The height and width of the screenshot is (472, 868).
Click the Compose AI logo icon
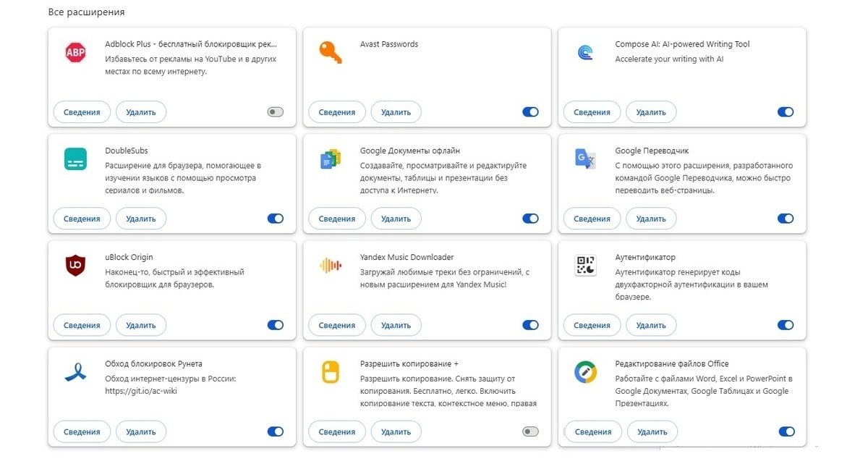[x=585, y=52]
